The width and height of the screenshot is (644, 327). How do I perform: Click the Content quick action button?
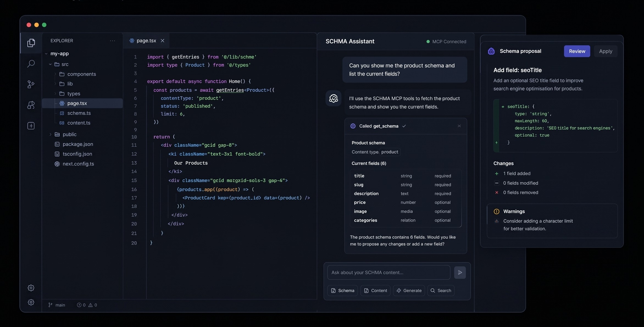click(x=375, y=290)
